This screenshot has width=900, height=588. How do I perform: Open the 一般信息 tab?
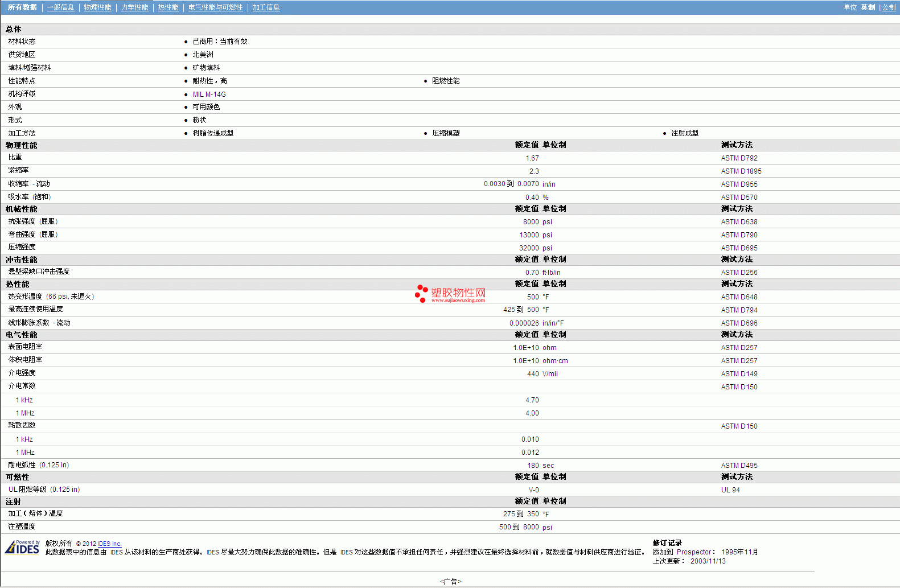60,7
